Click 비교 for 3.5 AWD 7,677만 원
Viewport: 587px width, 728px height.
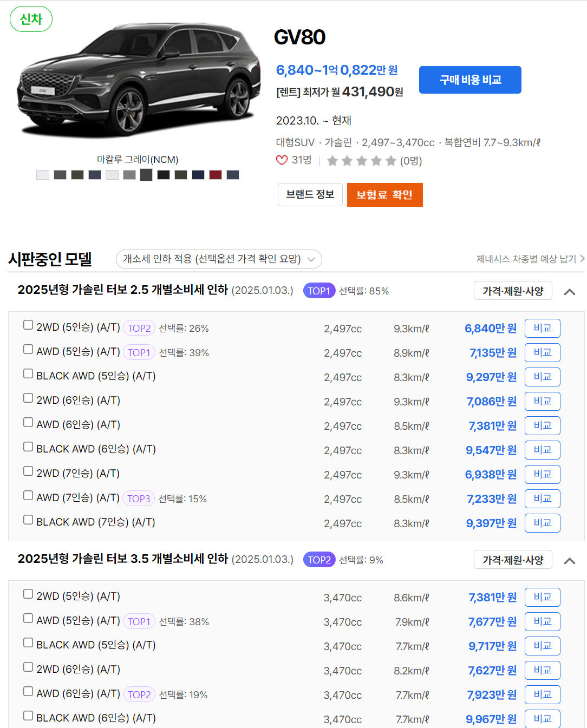coord(543,621)
